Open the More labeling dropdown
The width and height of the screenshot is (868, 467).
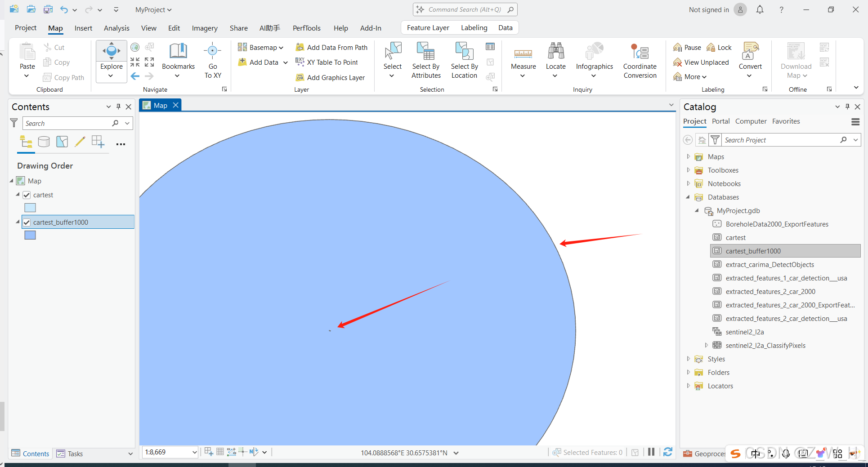(x=690, y=77)
